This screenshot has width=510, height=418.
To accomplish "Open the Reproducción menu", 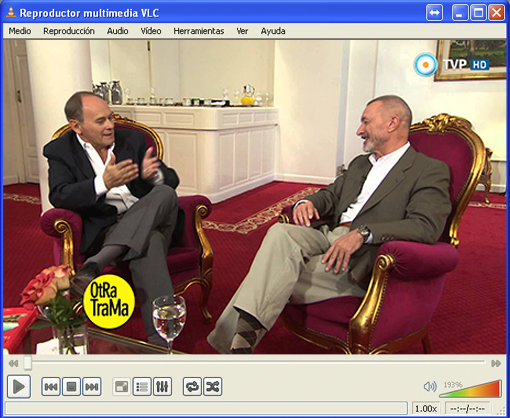I will point(69,31).
